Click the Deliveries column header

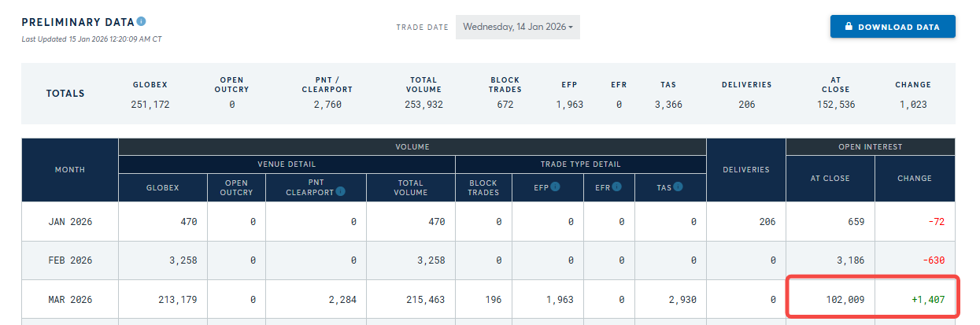[x=746, y=169]
